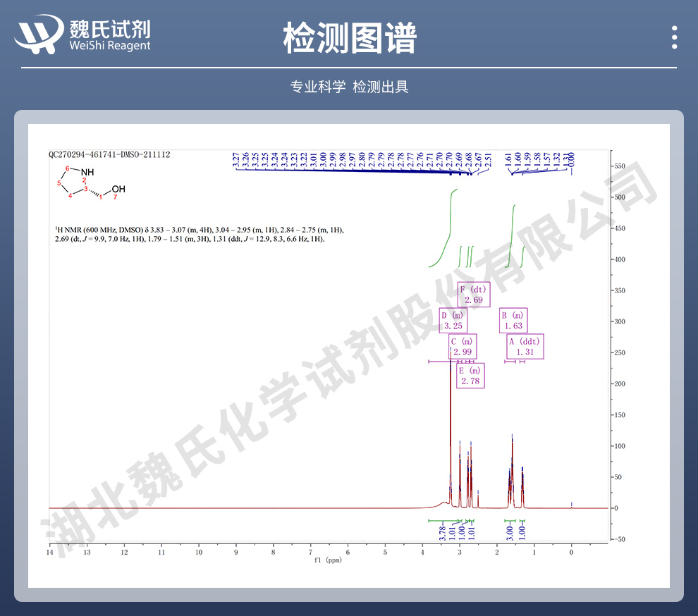The image size is (698, 616).
Task: Click the 检测图谱 page title
Action: point(349,37)
